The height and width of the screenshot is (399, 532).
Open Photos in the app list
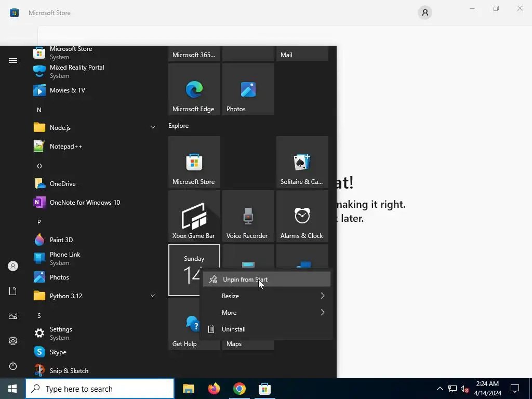[x=95, y=277]
